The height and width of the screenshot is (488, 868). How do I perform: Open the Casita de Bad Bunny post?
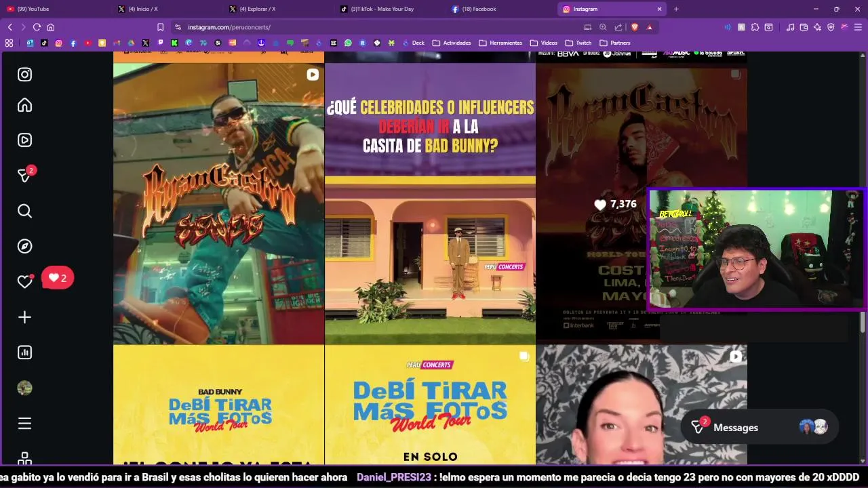[430, 203]
